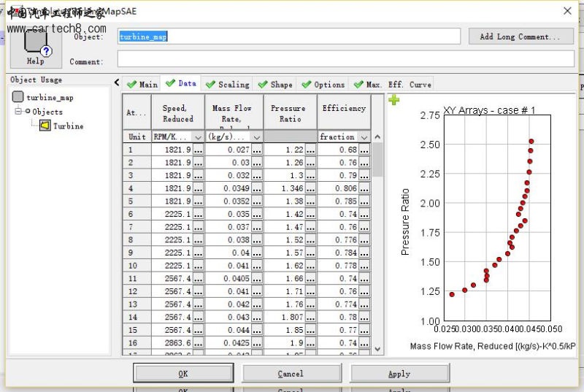Select the Efficiency column header
Screen dimensions: 584x392
point(344,113)
